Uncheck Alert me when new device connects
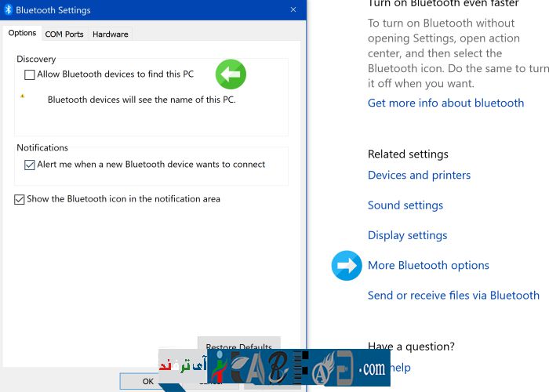This screenshot has height=392, width=549. (30, 165)
